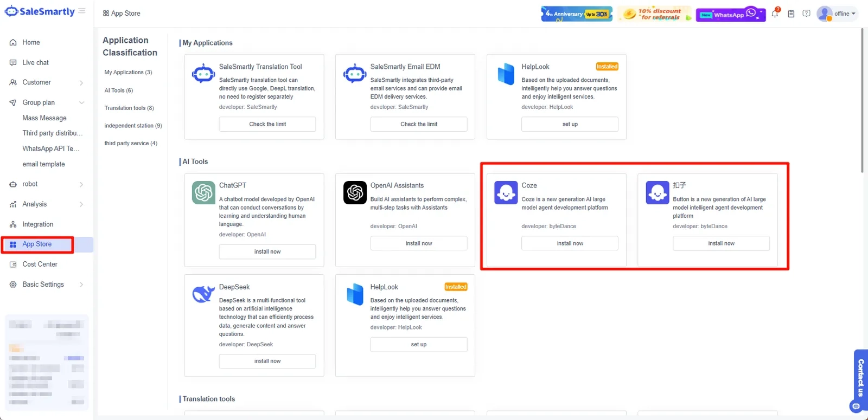Viewport: 868px width, 420px height.
Task: Click the Home house icon
Action: click(13, 42)
